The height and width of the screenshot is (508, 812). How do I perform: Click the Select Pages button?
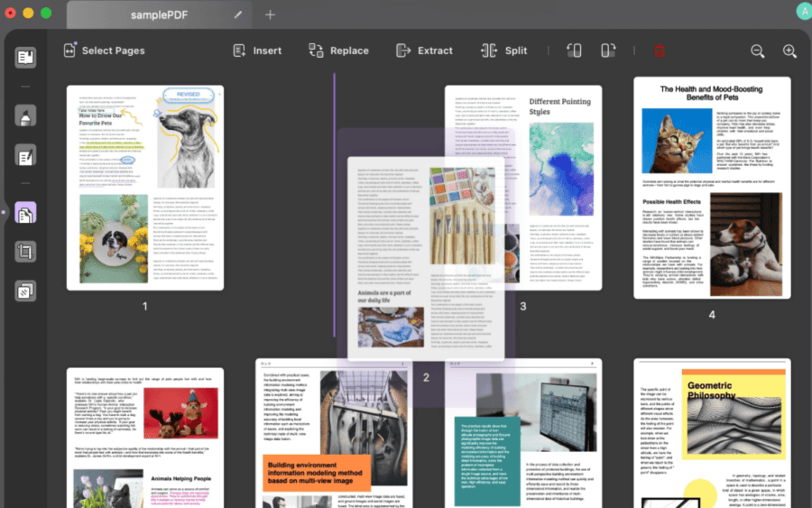tap(104, 51)
